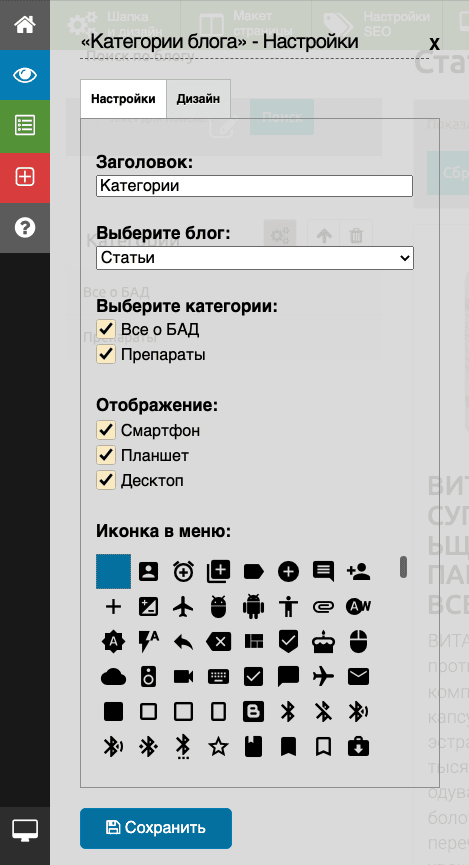Viewport: 469px width, 865px height.
Task: Choose the brightness auto 'A' badge icon
Action: point(113,642)
